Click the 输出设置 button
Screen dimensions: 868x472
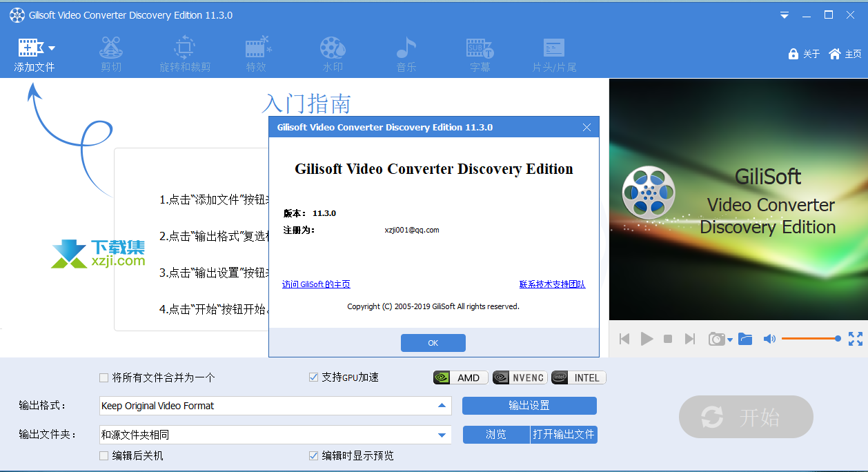[529, 406]
